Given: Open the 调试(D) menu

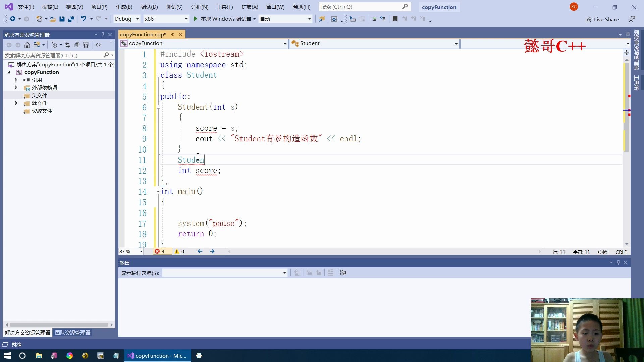Looking at the screenshot, I should pyautogui.click(x=149, y=7).
